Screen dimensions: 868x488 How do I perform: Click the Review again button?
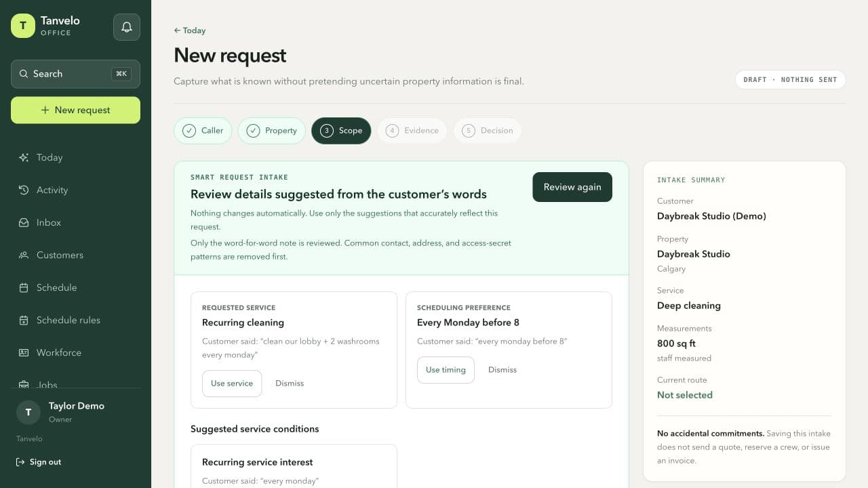click(572, 187)
